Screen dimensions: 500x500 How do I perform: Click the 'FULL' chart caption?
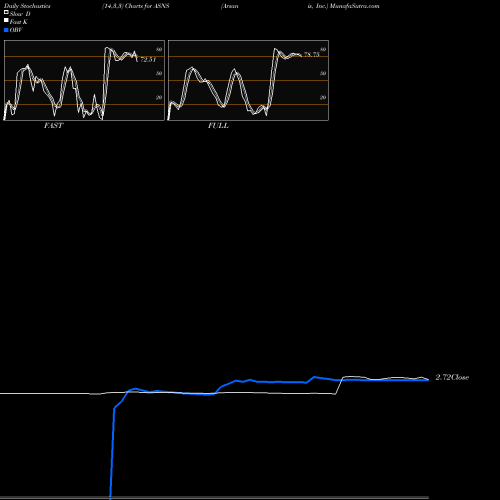218,126
